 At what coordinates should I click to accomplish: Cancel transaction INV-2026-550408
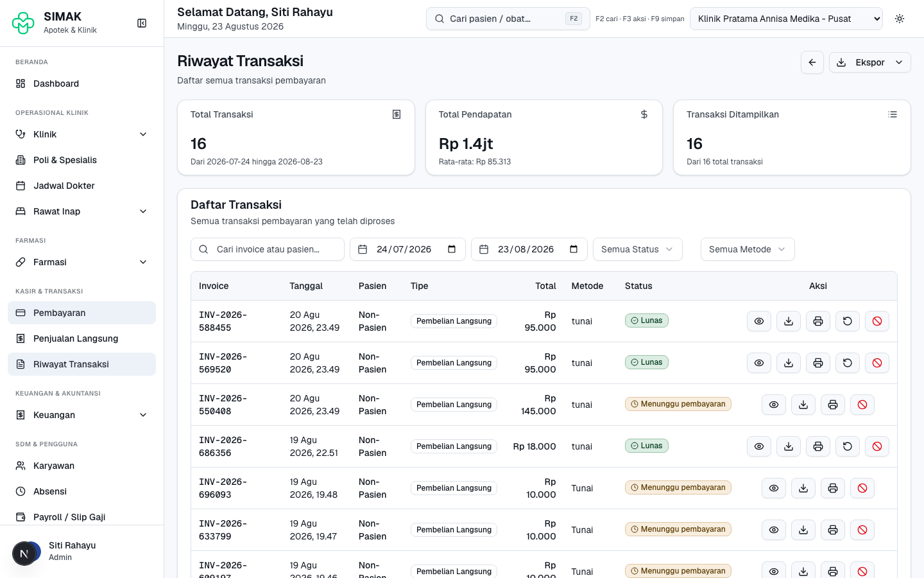862,405
